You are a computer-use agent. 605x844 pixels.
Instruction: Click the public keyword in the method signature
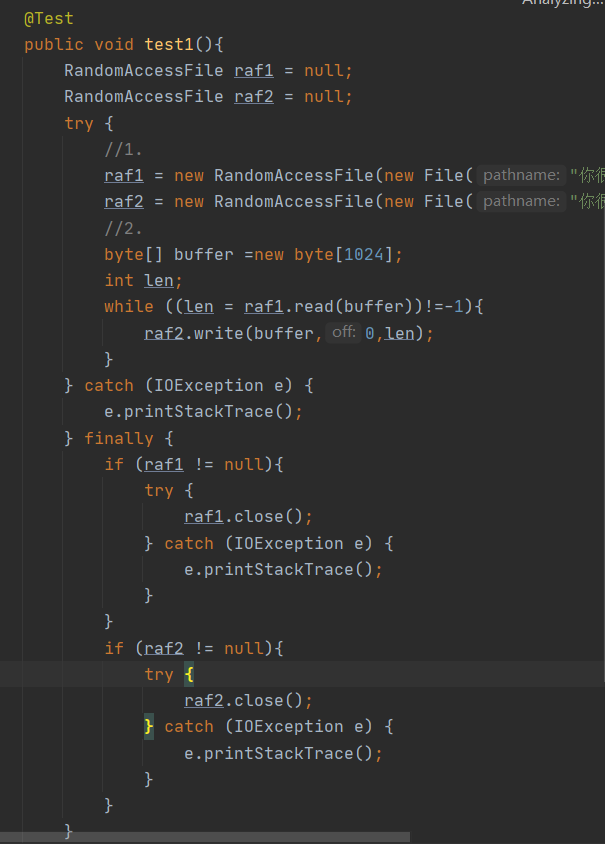pyautogui.click(x=54, y=44)
